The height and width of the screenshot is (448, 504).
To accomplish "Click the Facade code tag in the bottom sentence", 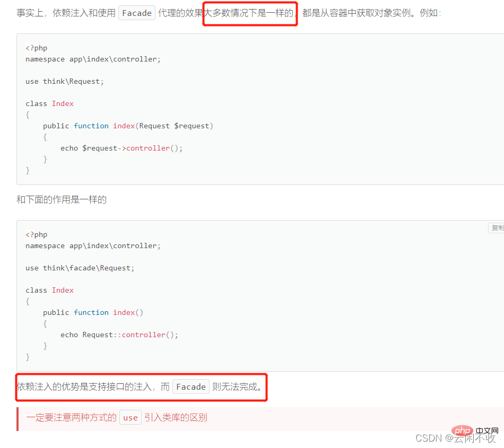I will coord(191,386).
